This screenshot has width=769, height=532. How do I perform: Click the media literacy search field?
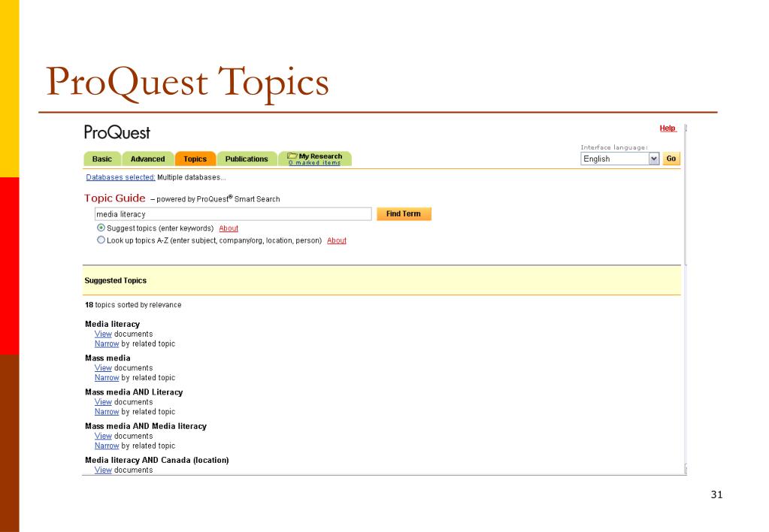point(233,214)
